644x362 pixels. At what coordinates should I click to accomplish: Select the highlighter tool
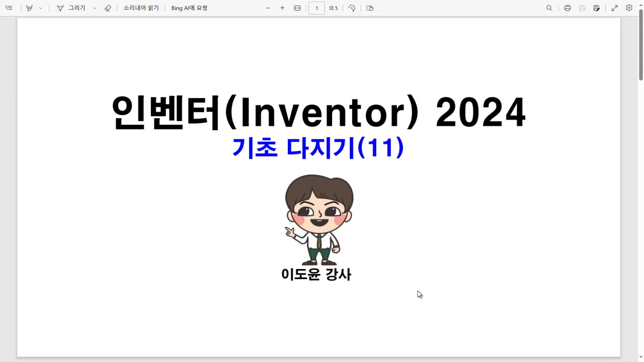[29, 8]
